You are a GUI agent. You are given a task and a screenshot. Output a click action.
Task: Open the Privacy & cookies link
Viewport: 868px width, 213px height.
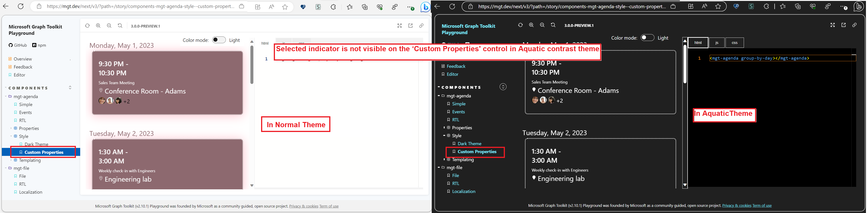[x=304, y=206]
